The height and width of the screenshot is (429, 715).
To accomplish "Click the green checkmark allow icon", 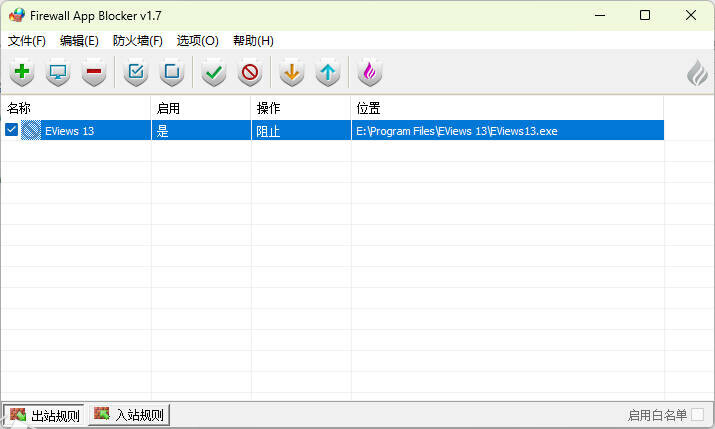I will click(x=213, y=72).
